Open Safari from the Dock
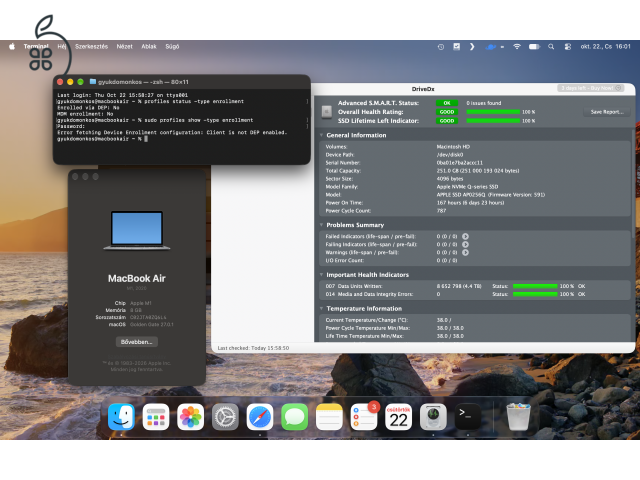 (x=260, y=417)
